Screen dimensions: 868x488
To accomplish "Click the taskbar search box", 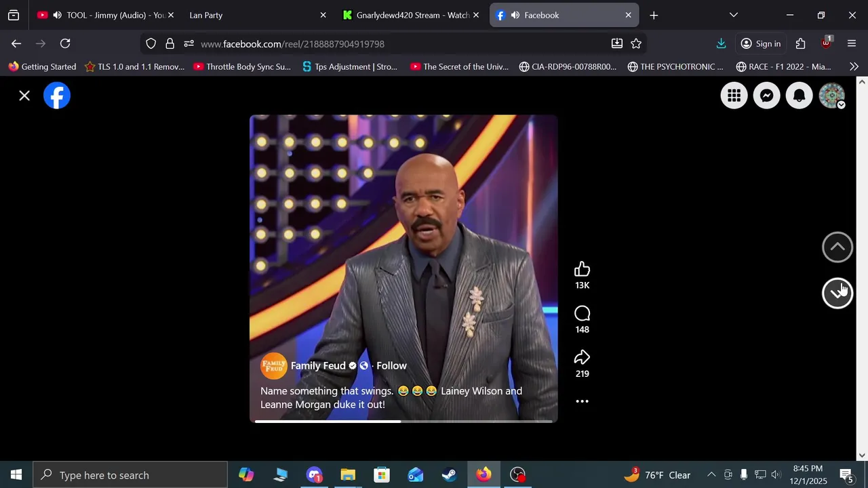I will coord(130,475).
